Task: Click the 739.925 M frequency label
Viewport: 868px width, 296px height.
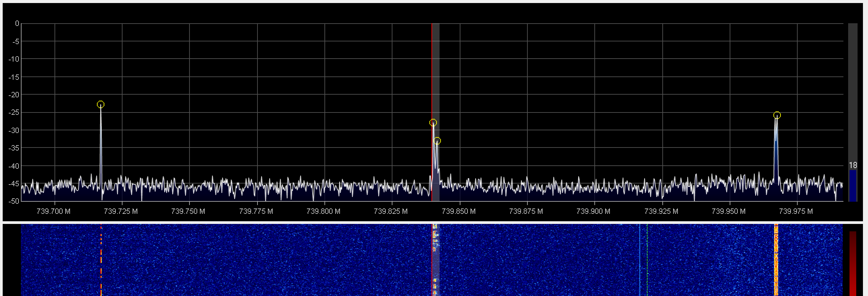Action: [661, 211]
